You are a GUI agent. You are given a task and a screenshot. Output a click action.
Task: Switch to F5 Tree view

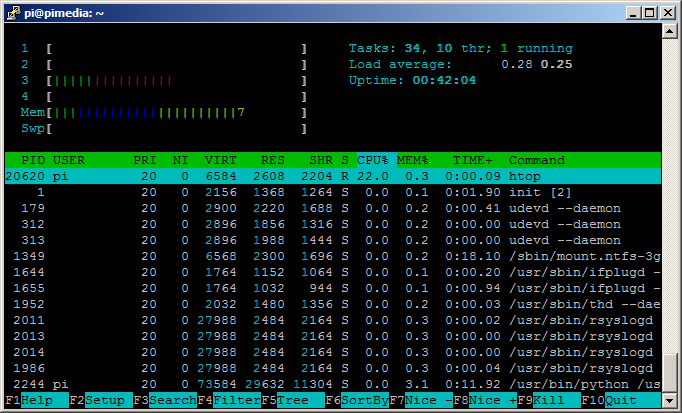(293, 400)
